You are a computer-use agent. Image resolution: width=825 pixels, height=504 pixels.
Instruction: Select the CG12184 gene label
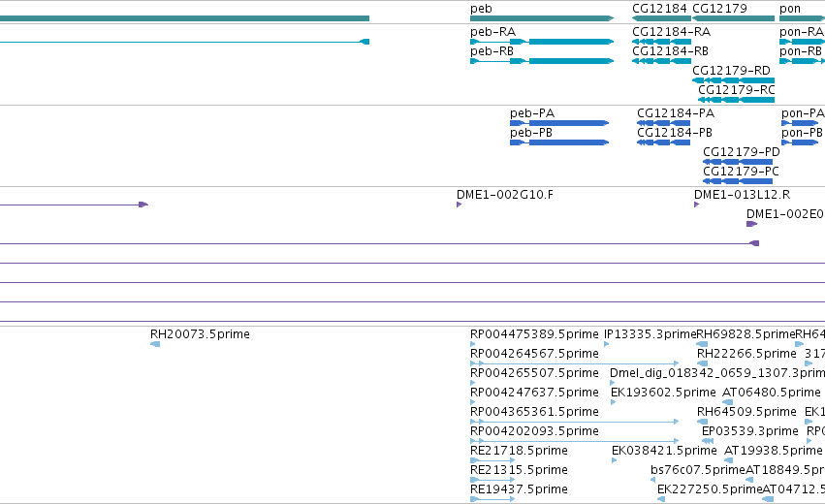[x=659, y=9]
